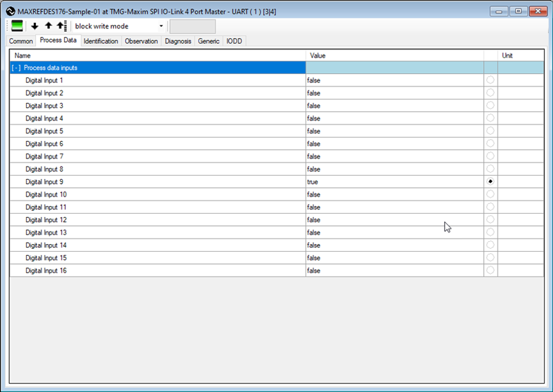Select the Digital Input 1 name cell

(x=158, y=80)
